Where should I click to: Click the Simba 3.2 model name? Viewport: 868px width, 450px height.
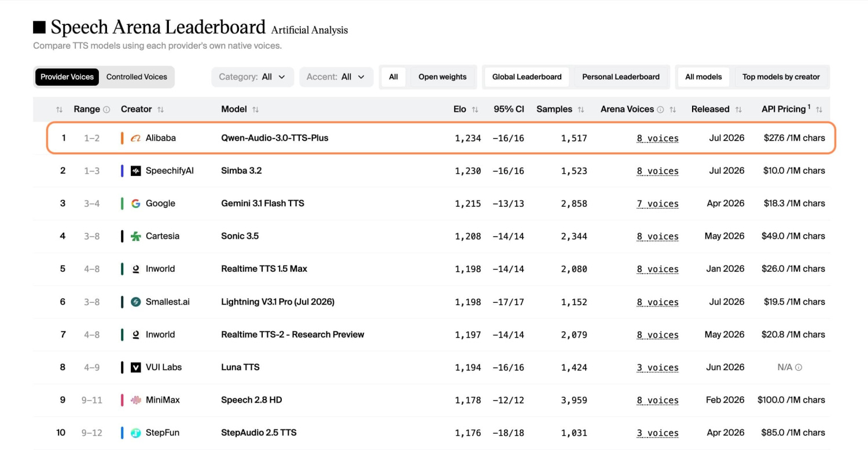coord(241,171)
